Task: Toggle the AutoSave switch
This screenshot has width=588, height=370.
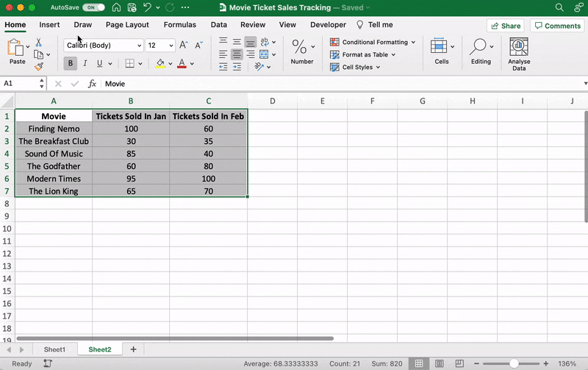Action: [93, 7]
